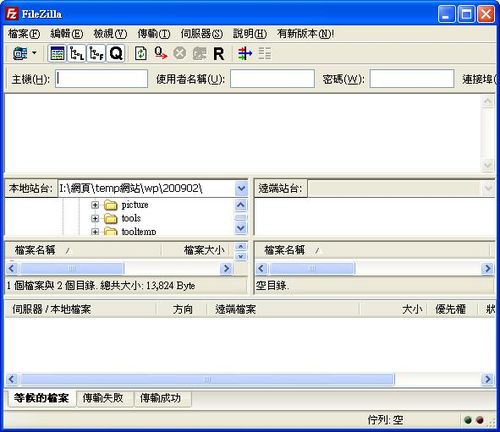Click the 方向 queue column header

click(x=182, y=309)
